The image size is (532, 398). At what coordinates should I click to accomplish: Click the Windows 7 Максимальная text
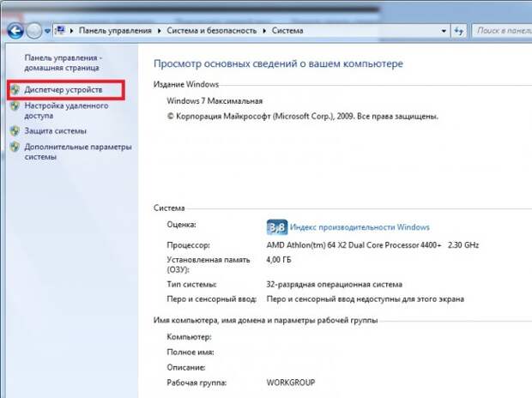pos(215,100)
